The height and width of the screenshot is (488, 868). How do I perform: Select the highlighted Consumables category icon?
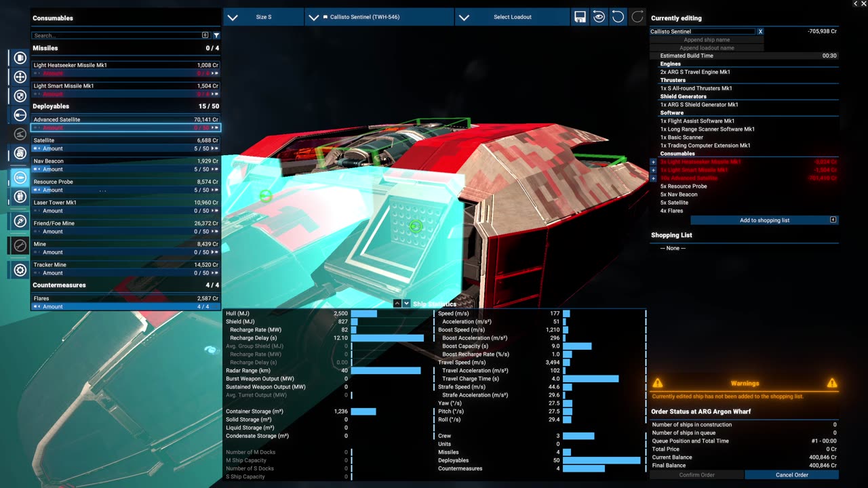(20, 178)
